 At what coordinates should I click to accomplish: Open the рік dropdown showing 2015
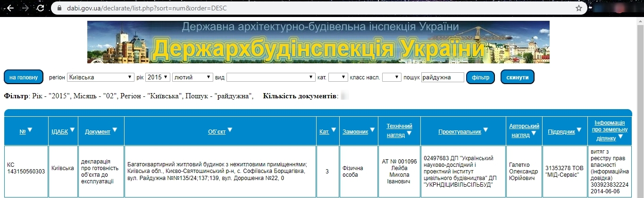point(157,77)
